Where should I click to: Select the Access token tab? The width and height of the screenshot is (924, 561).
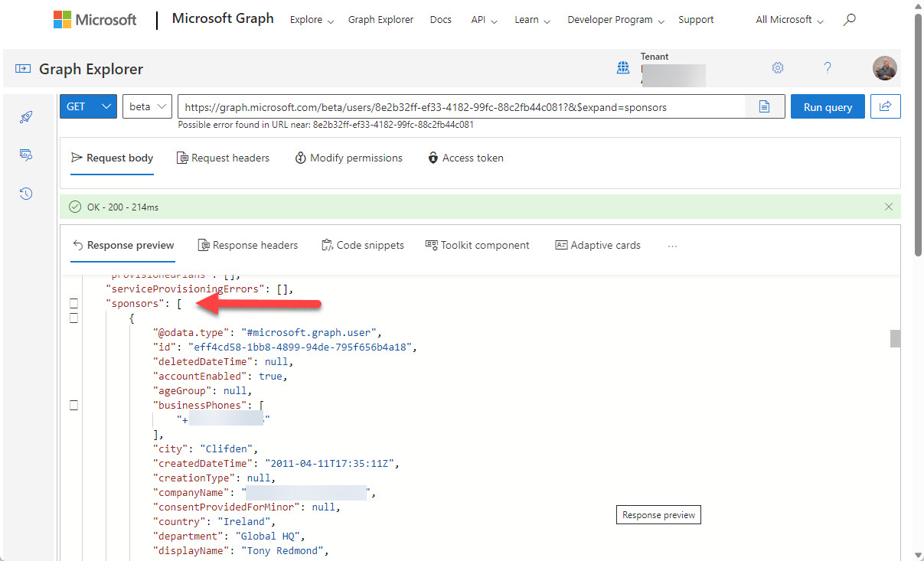pyautogui.click(x=465, y=158)
